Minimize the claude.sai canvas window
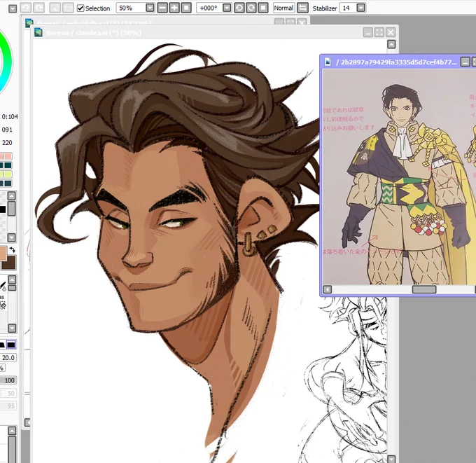 point(368,32)
